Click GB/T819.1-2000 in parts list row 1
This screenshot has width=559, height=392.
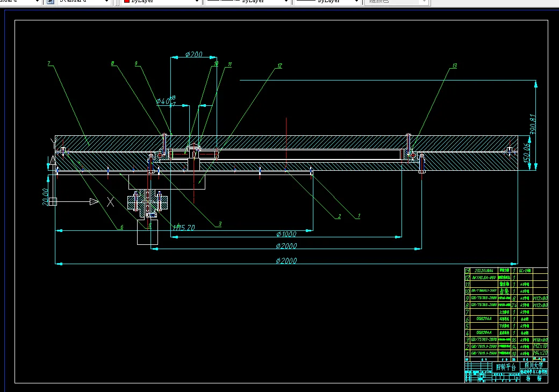point(484,353)
